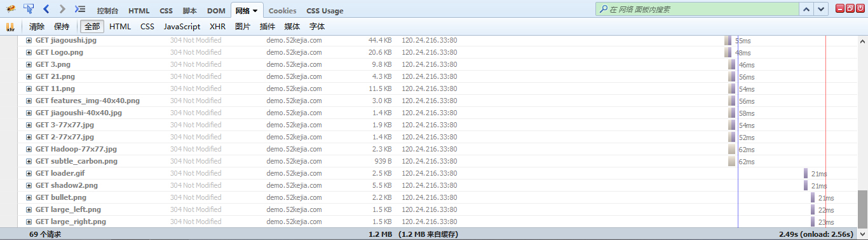Minimize the Firebug panel

[840, 8]
